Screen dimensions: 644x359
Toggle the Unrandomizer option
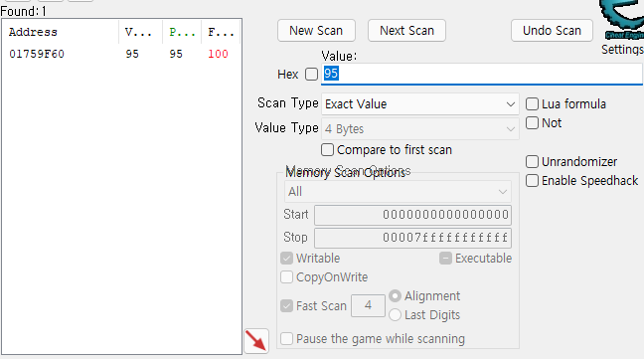(x=532, y=162)
